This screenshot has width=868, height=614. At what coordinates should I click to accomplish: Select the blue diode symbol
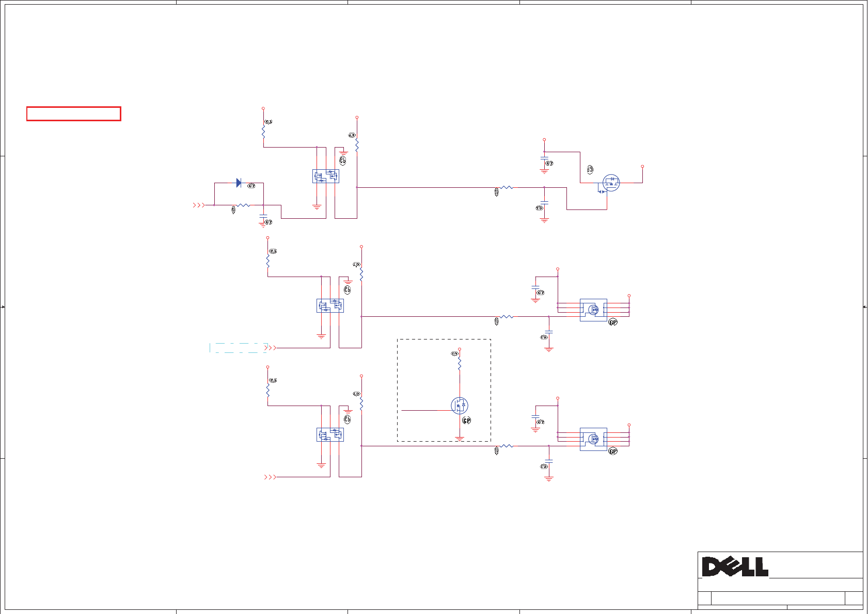[239, 183]
